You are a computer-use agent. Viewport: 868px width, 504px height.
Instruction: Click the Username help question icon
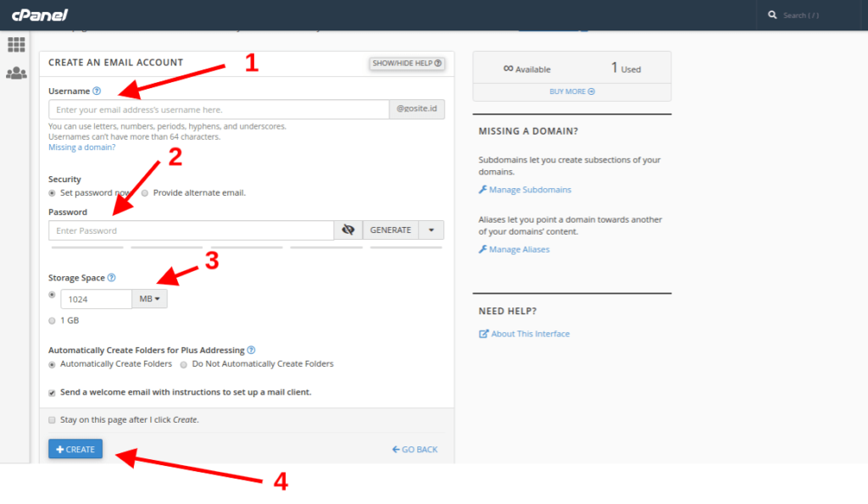point(97,91)
